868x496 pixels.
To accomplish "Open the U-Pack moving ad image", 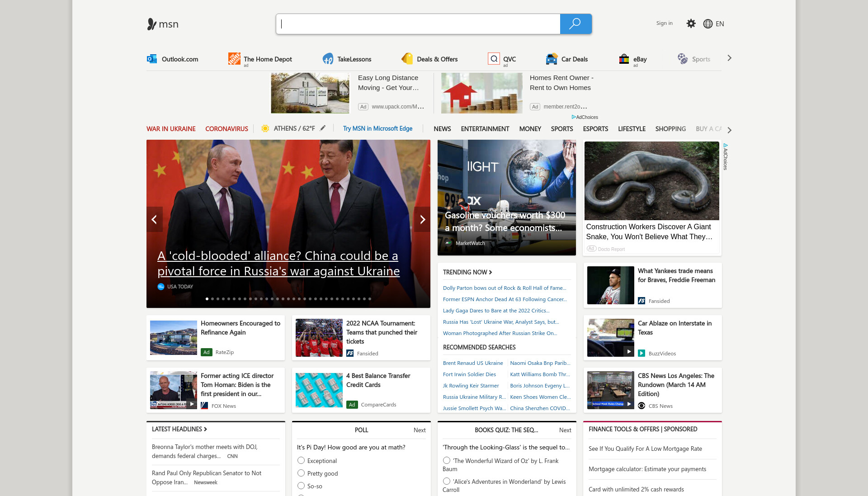I will point(310,93).
